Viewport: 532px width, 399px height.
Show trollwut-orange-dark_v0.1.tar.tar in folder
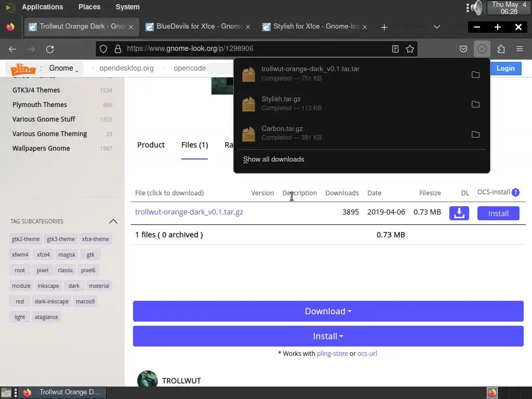click(x=475, y=75)
